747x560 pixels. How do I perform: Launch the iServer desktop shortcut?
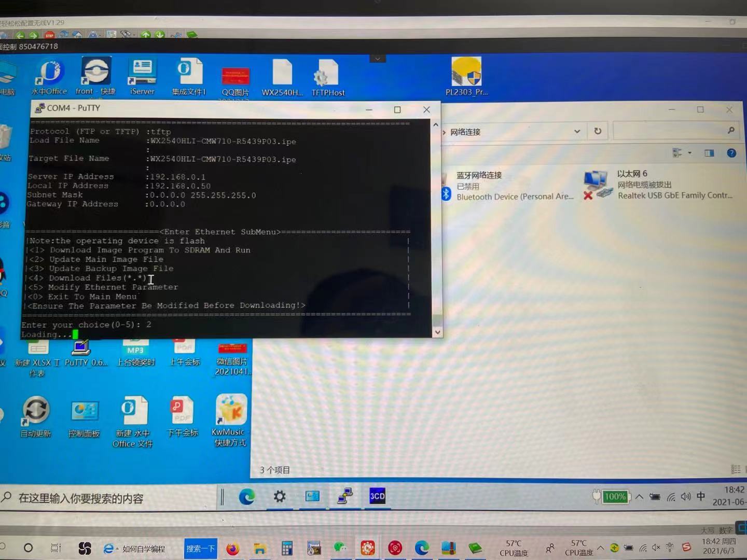click(142, 77)
